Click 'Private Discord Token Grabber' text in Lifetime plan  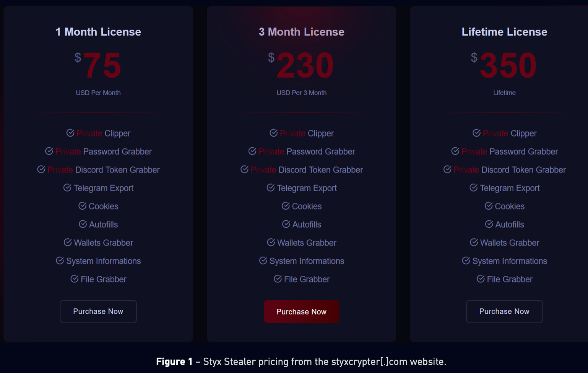coord(510,170)
